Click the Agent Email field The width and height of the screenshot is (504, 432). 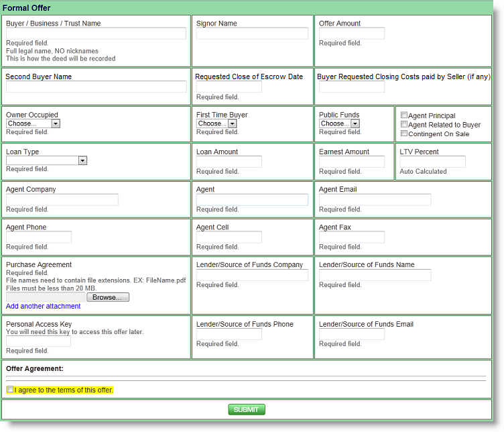tap(375, 200)
